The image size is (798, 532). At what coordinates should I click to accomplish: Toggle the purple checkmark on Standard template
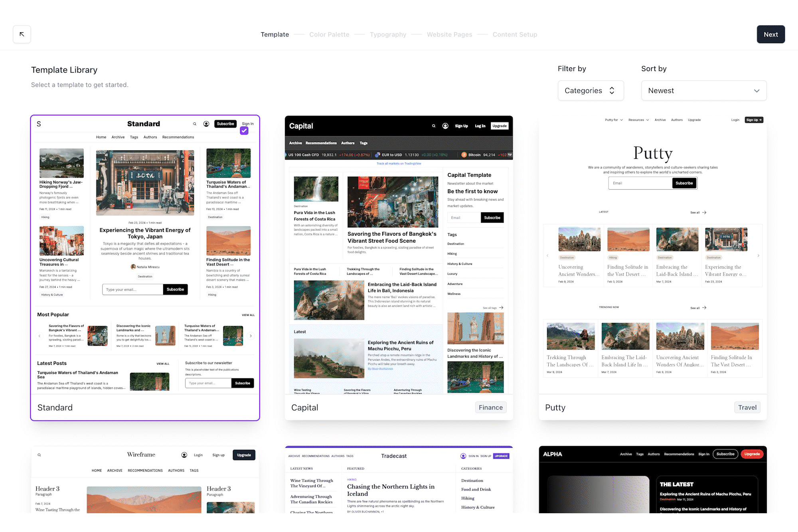tap(244, 131)
